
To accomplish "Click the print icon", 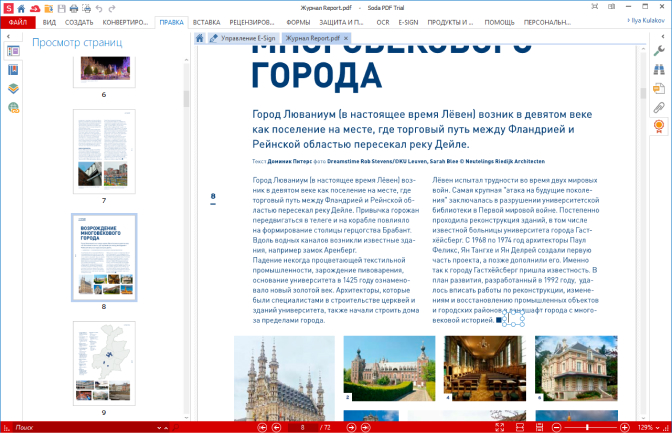I will (x=74, y=8).
